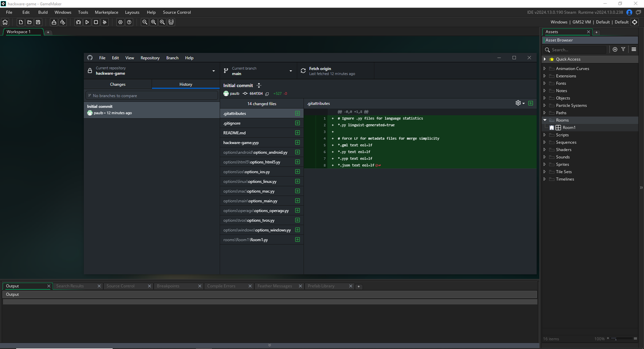
Task: Run the game with the Play icon
Action: tap(87, 22)
